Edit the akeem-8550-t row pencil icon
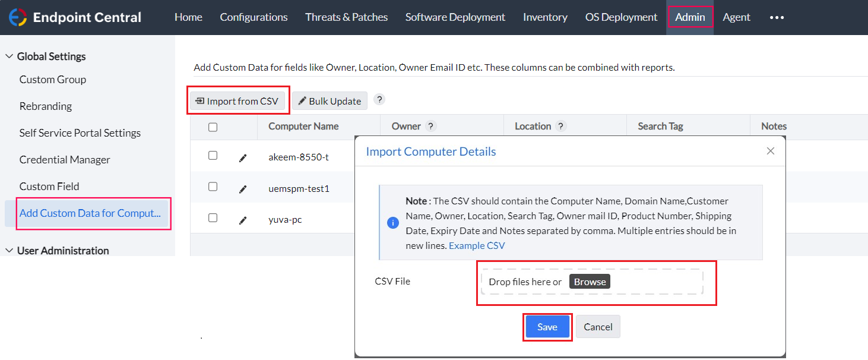 (242, 158)
